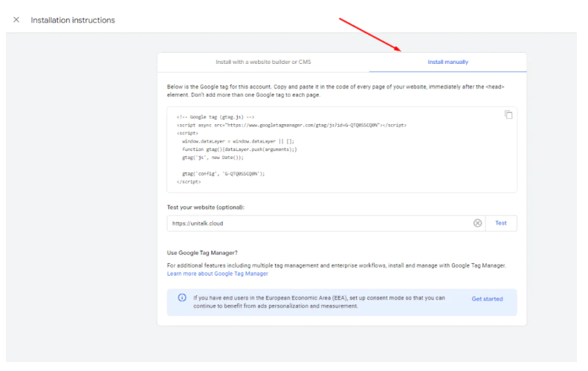Click the gtag('config') code line
The image size is (588, 371).
tap(223, 173)
